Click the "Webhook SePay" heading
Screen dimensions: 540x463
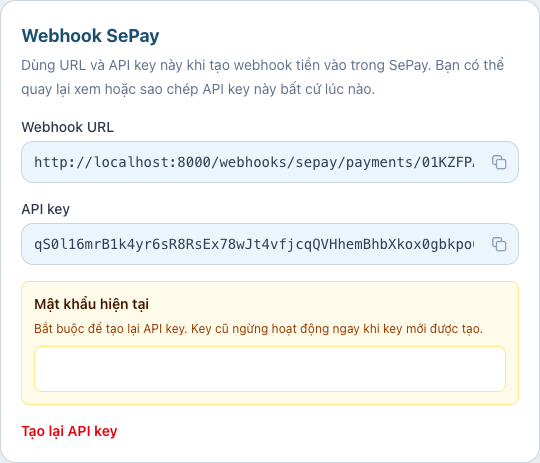tap(90, 35)
